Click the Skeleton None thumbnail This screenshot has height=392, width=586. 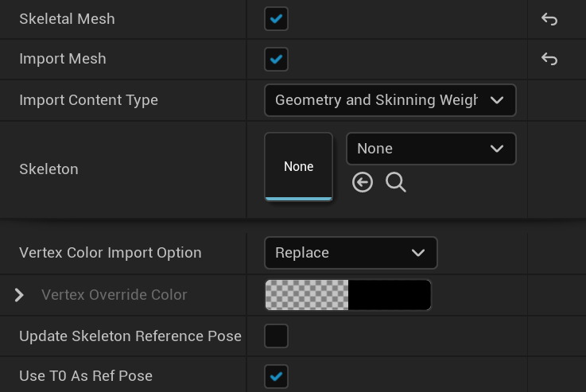(x=298, y=166)
